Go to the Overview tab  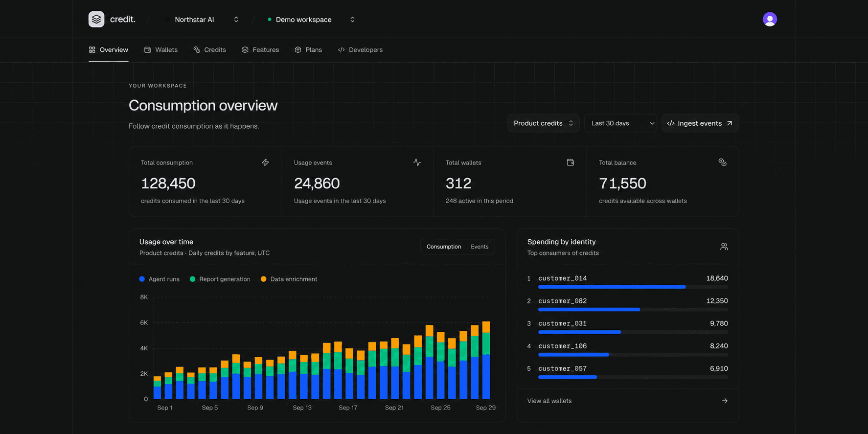point(109,50)
